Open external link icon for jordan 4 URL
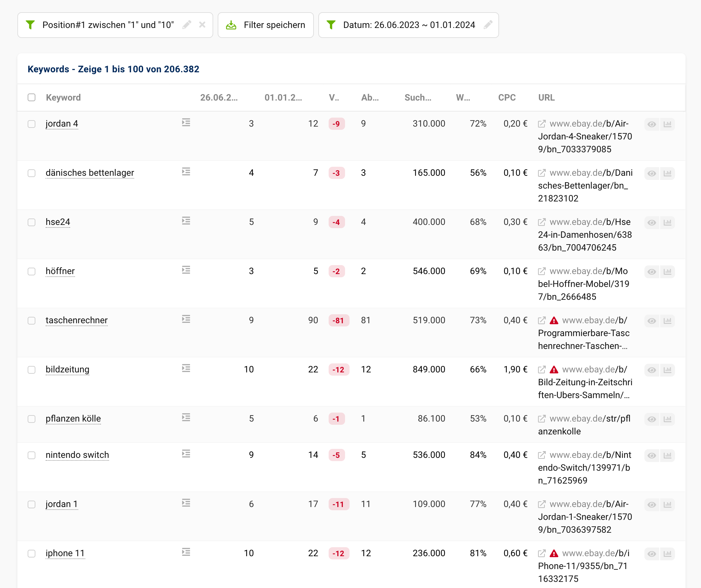This screenshot has width=701, height=588. 542,124
